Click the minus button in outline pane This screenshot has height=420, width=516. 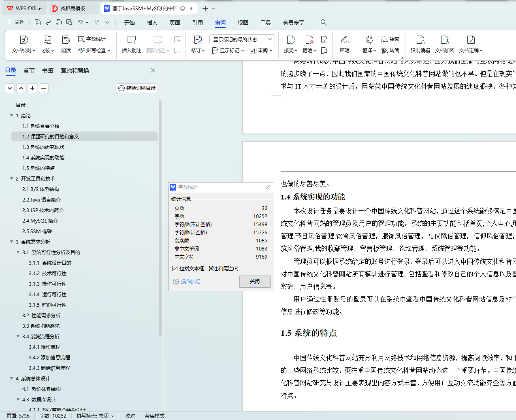44,88
